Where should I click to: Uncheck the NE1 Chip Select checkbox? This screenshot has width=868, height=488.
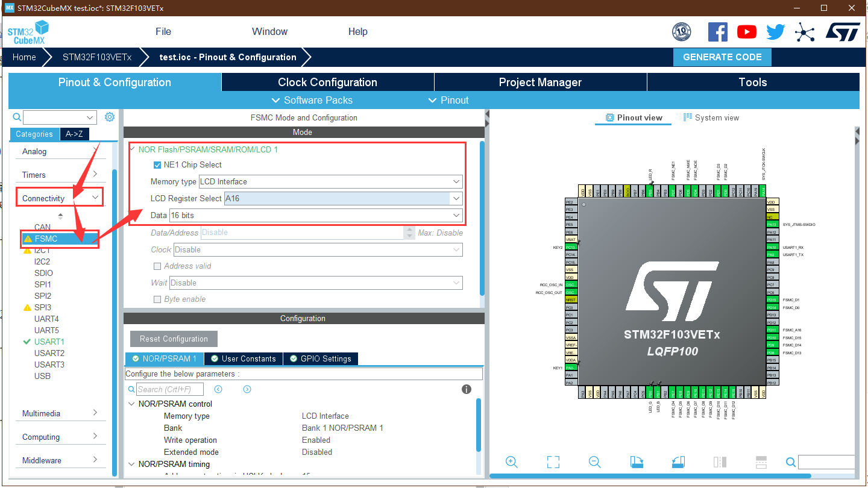(157, 164)
